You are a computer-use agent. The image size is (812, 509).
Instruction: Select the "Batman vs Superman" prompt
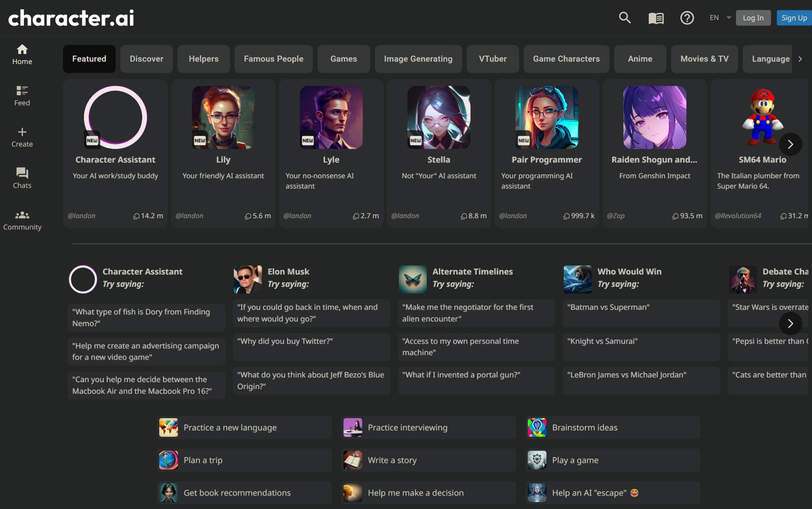pyautogui.click(x=641, y=308)
